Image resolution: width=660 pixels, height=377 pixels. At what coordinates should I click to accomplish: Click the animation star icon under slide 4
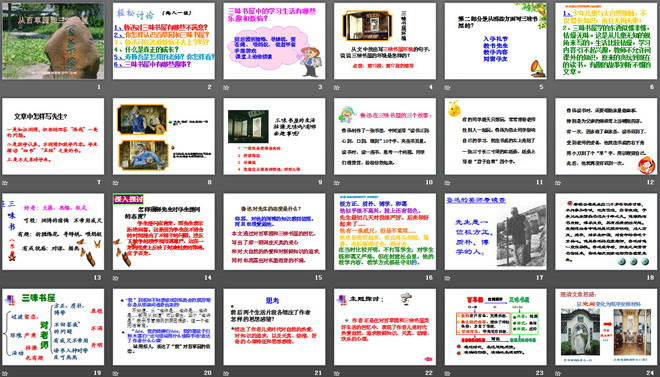click(337, 88)
